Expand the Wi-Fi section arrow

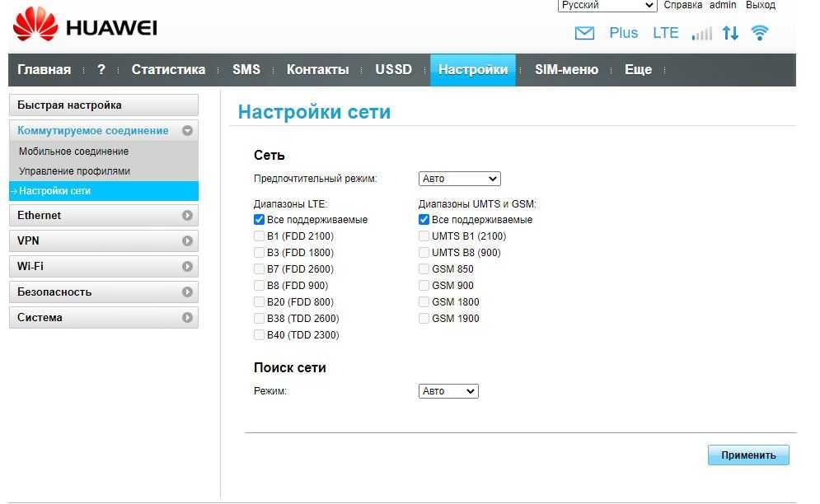(x=187, y=267)
